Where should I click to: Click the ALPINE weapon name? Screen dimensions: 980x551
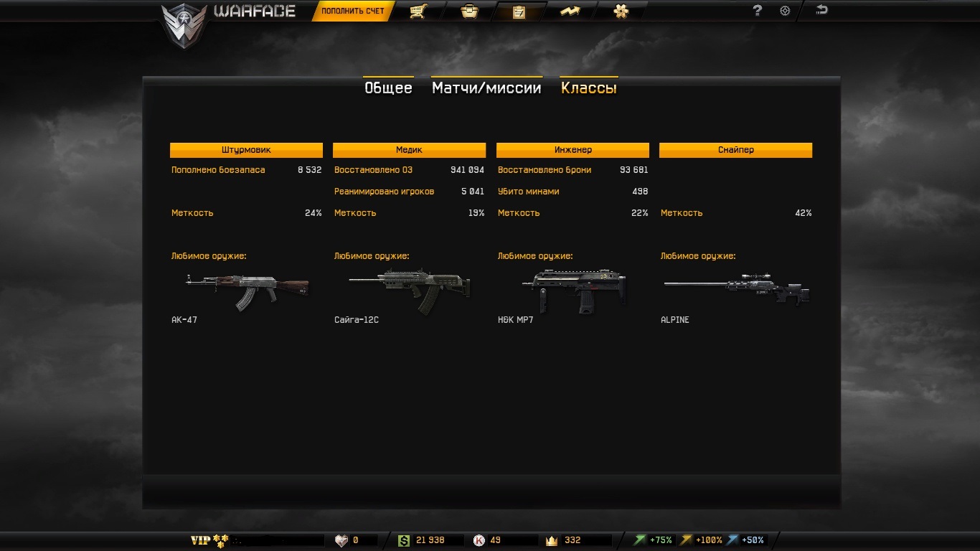674,320
